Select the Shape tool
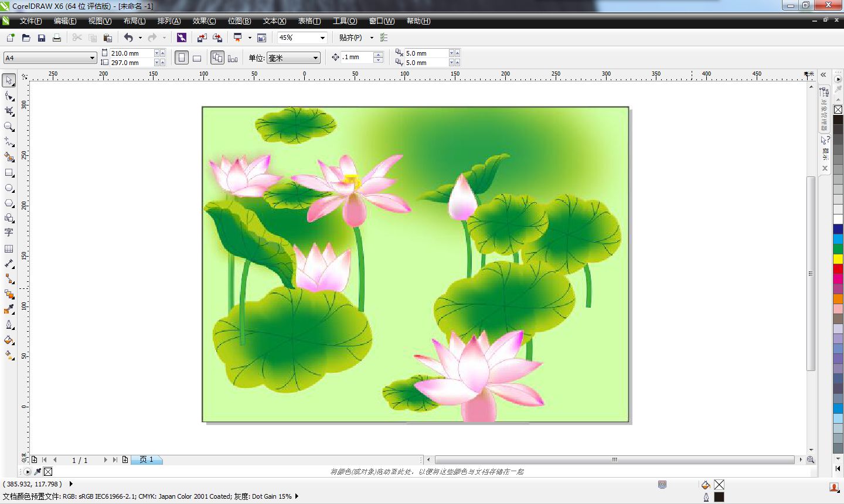The image size is (844, 504). 8,96
